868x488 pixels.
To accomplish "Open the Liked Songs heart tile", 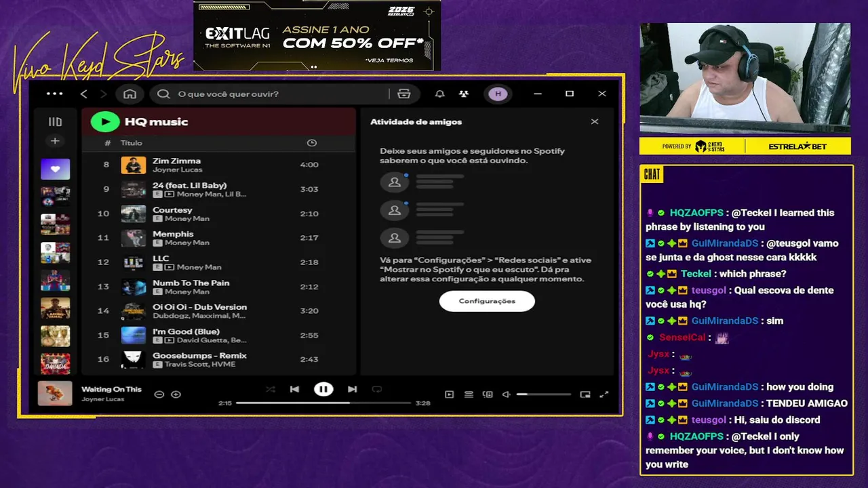I will pos(55,169).
